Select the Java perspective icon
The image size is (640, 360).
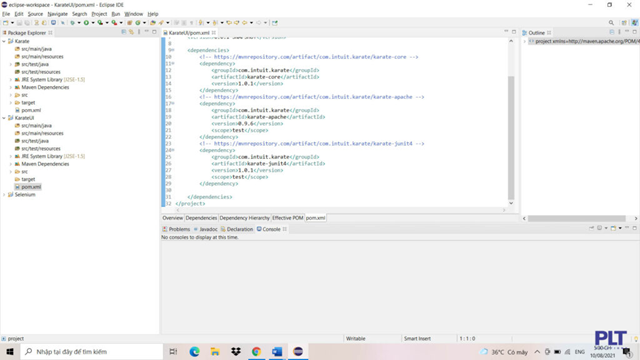point(635,23)
